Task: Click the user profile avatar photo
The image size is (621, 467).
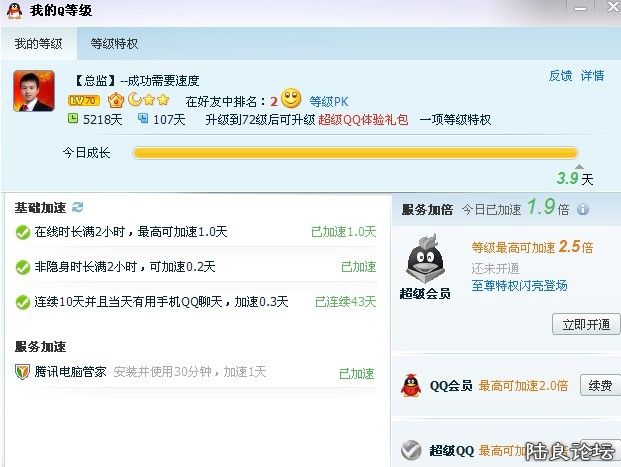Action: point(34,91)
